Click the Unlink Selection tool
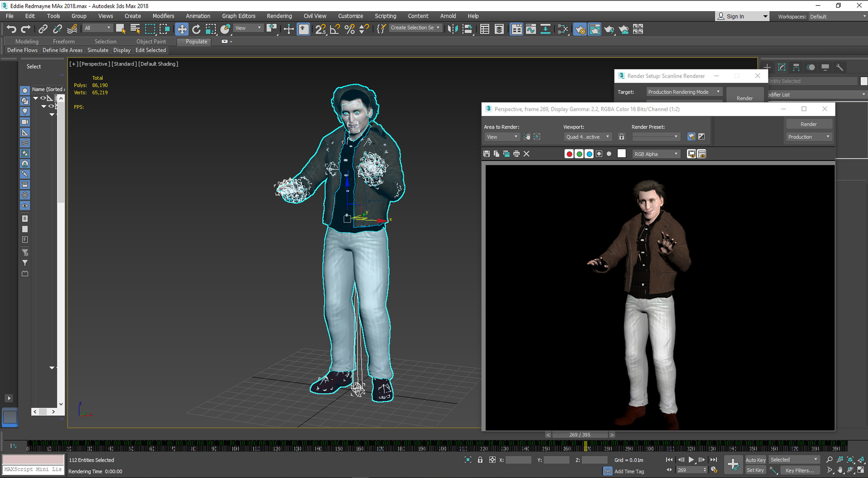 click(x=57, y=29)
